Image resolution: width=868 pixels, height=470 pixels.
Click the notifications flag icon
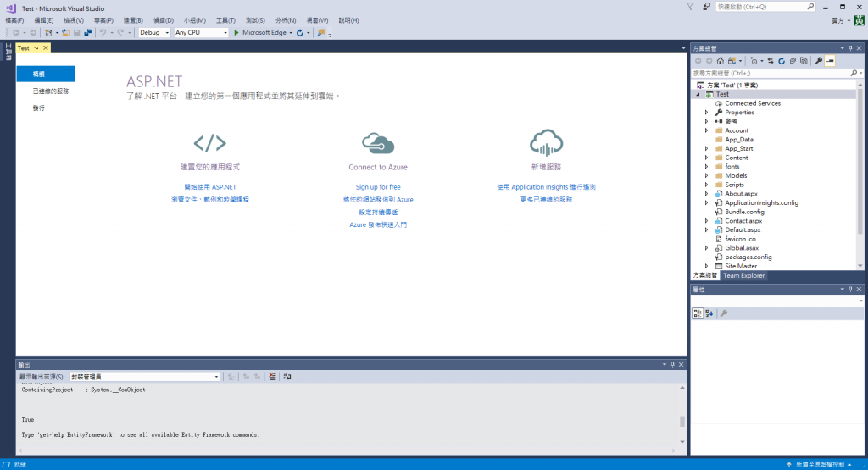click(690, 7)
